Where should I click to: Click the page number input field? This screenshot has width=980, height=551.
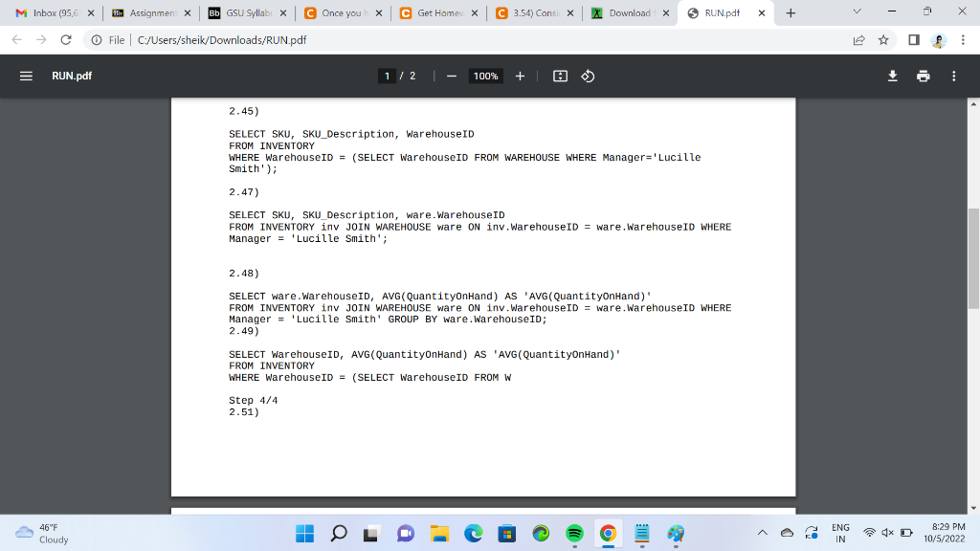(387, 76)
